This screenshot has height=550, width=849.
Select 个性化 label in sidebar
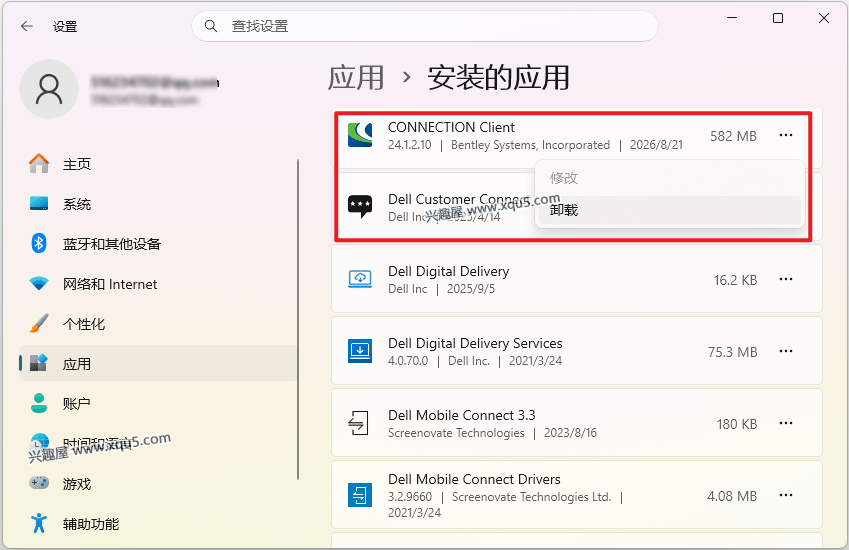pyautogui.click(x=84, y=324)
